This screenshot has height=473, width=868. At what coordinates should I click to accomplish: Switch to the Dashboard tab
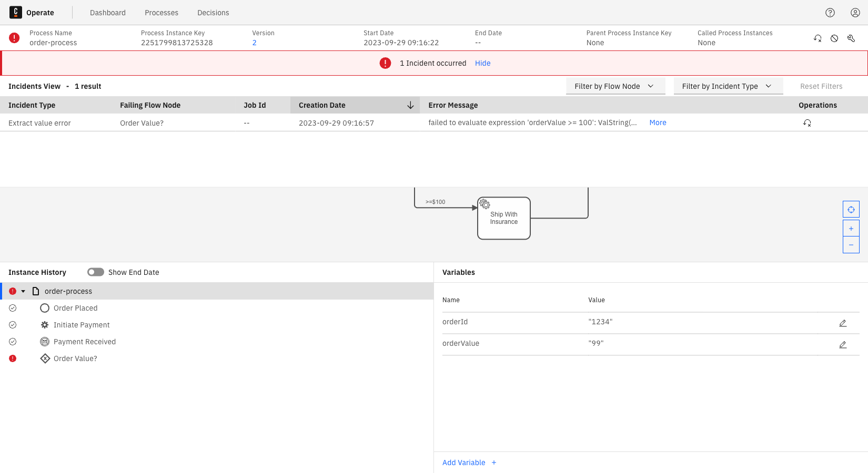click(x=107, y=12)
